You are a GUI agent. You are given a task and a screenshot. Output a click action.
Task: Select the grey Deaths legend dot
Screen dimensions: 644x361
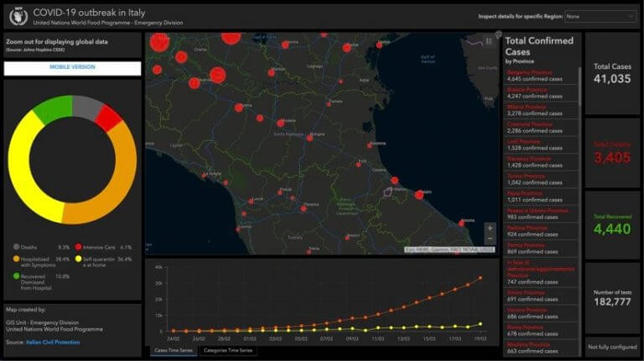(17, 247)
